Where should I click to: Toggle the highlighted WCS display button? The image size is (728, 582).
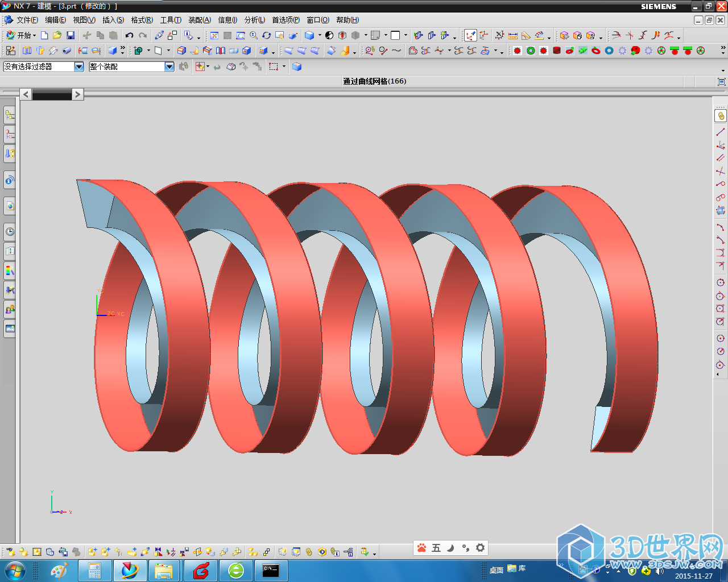(470, 35)
